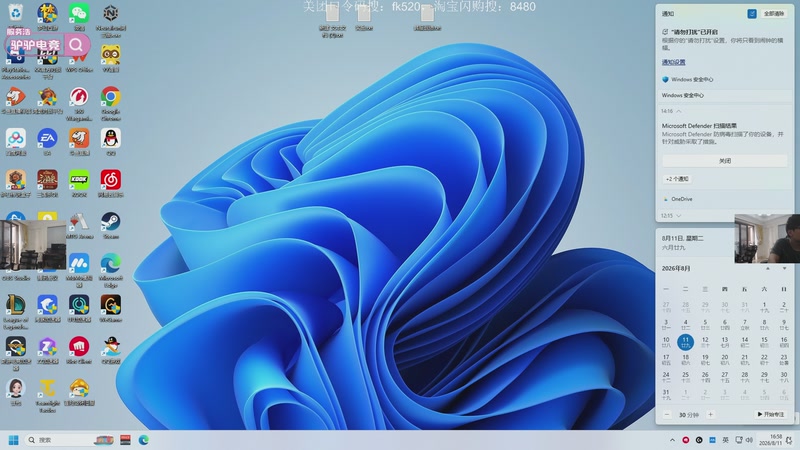Show the +2 more notifications
Image resolution: width=800 pixels, height=450 pixels.
click(x=677, y=179)
